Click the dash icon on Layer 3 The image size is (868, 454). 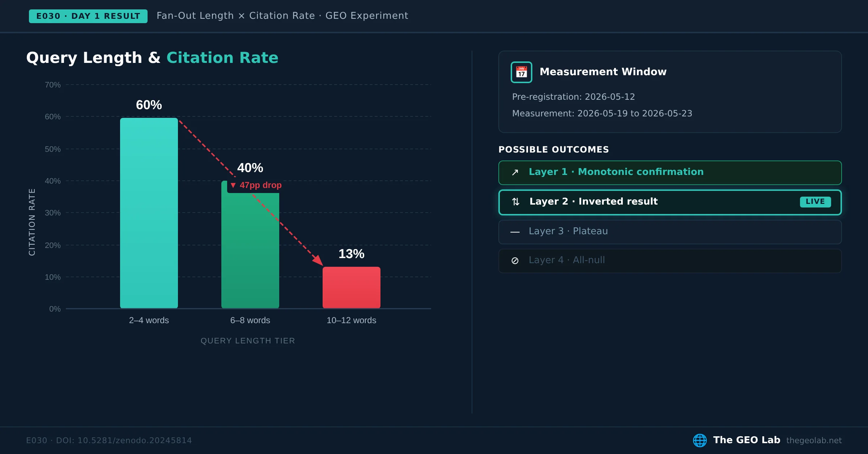tap(515, 232)
